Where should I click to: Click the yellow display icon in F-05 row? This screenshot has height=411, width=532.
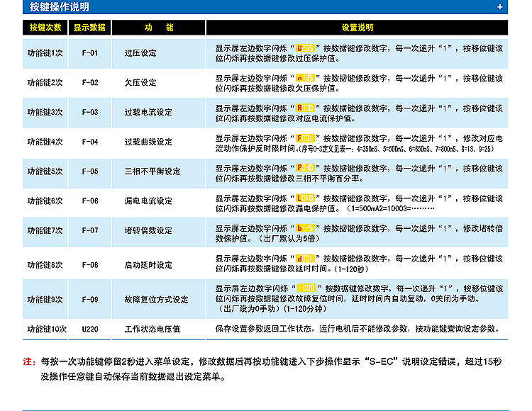click(305, 168)
